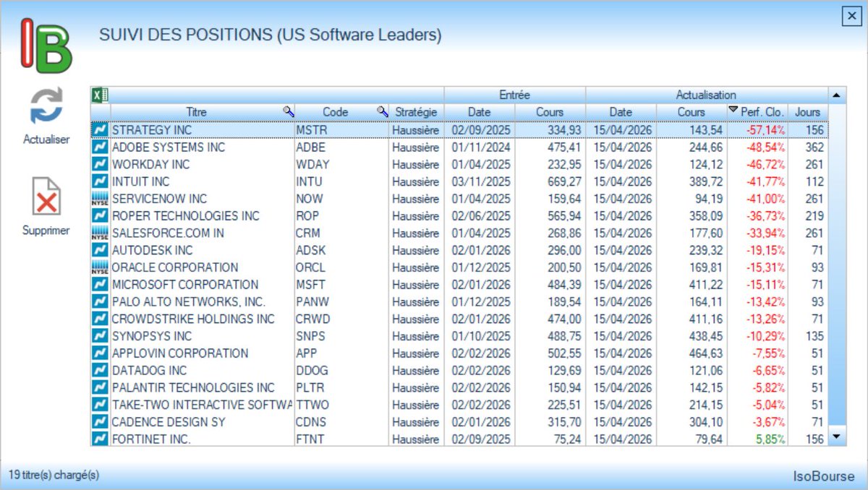868x490 pixels.
Task: Click the search magnifier in Titre header
Action: click(x=288, y=111)
